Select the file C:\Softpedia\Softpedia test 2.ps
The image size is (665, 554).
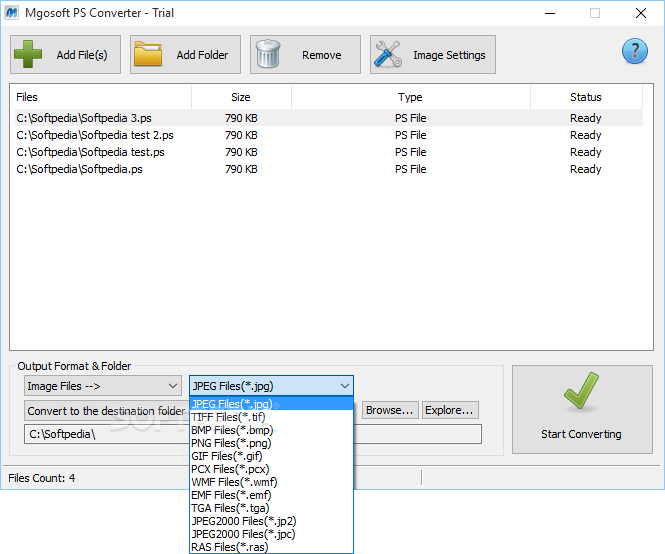(x=95, y=135)
